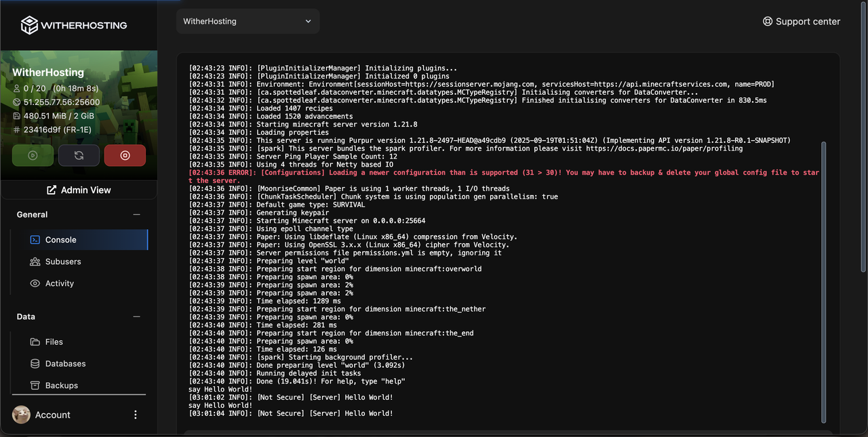The width and height of the screenshot is (868, 437).
Task: Click the Account label
Action: [x=53, y=415]
